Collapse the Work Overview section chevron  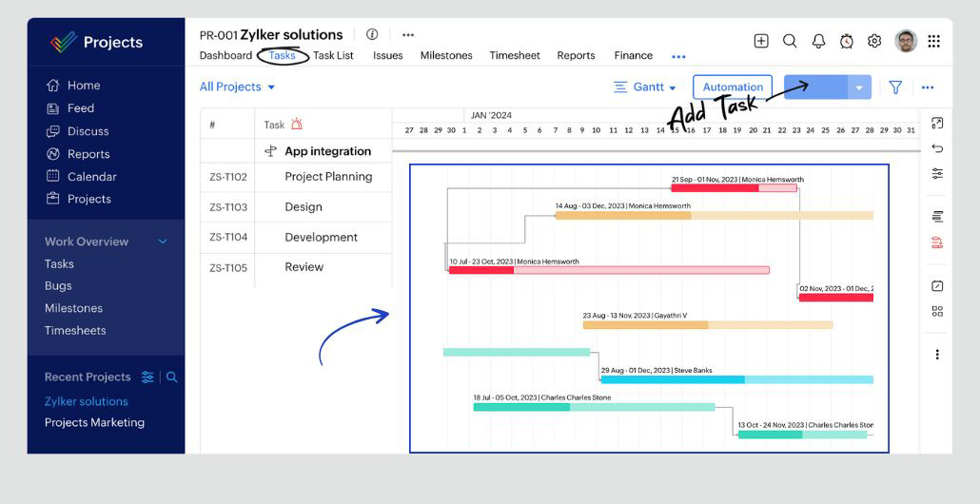pyautogui.click(x=163, y=242)
